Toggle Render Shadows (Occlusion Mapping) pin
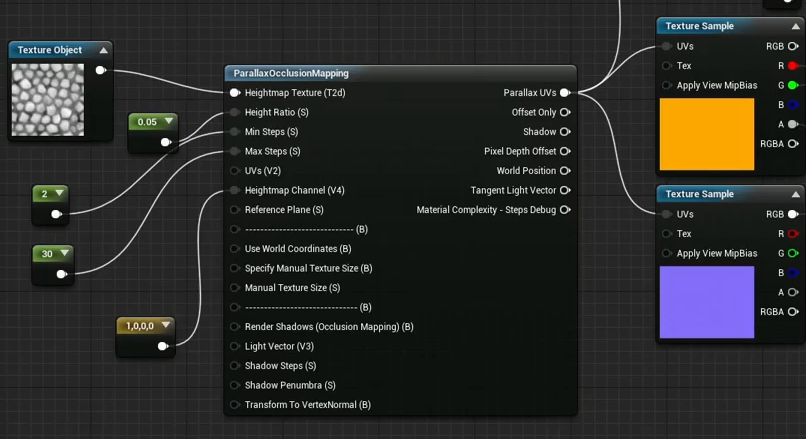806x439 pixels. (235, 327)
